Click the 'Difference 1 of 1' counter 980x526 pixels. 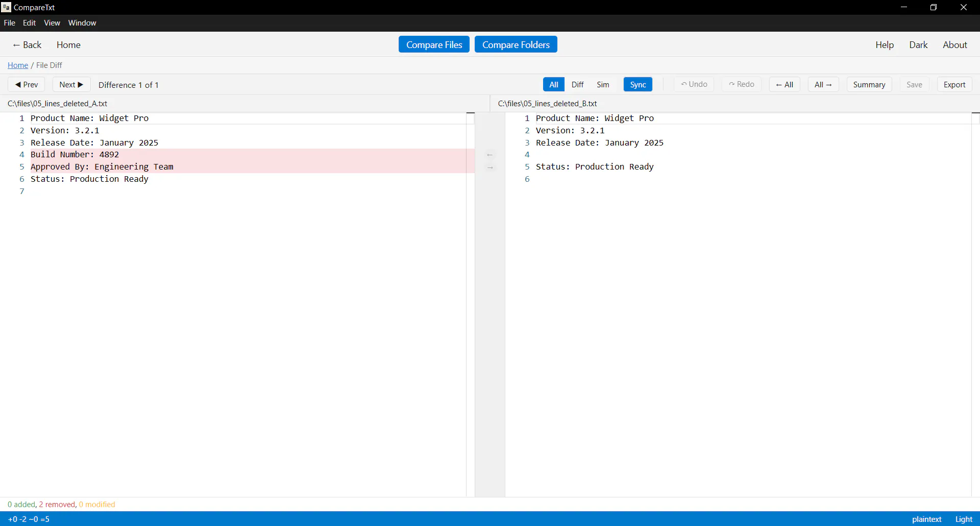(129, 85)
